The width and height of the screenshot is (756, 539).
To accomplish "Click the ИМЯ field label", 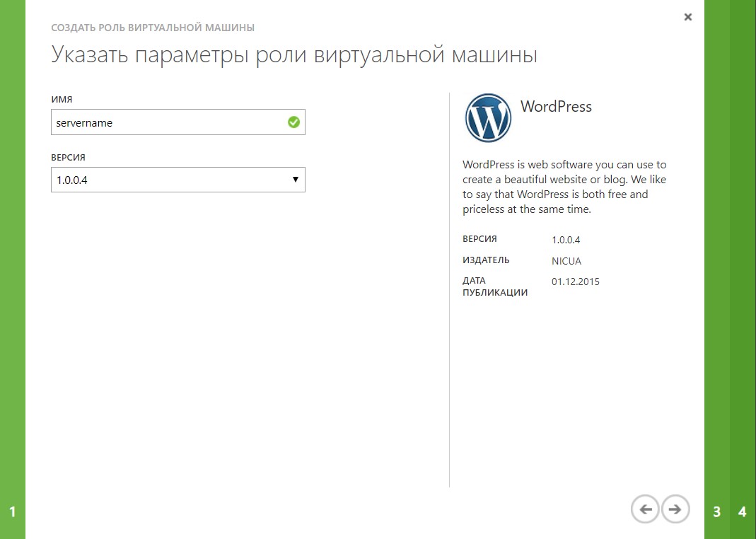I will 62,99.
